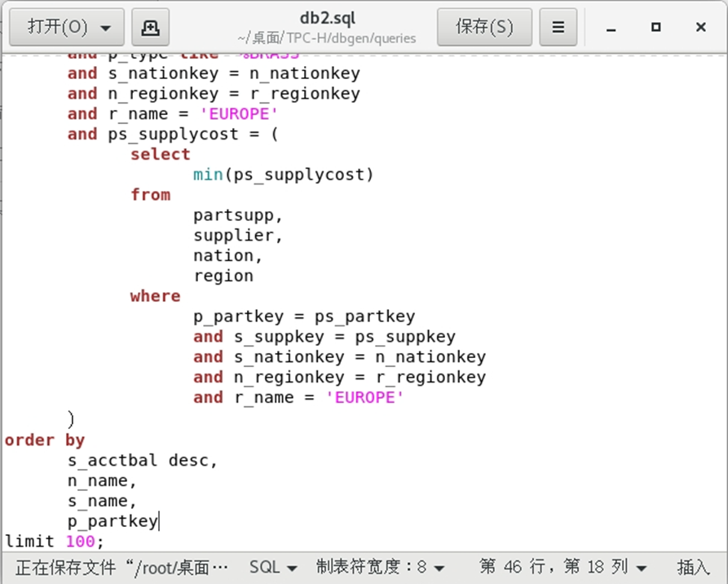728x584 pixels.
Task: Click 'ps_supplycost = (' line
Action: (x=193, y=135)
